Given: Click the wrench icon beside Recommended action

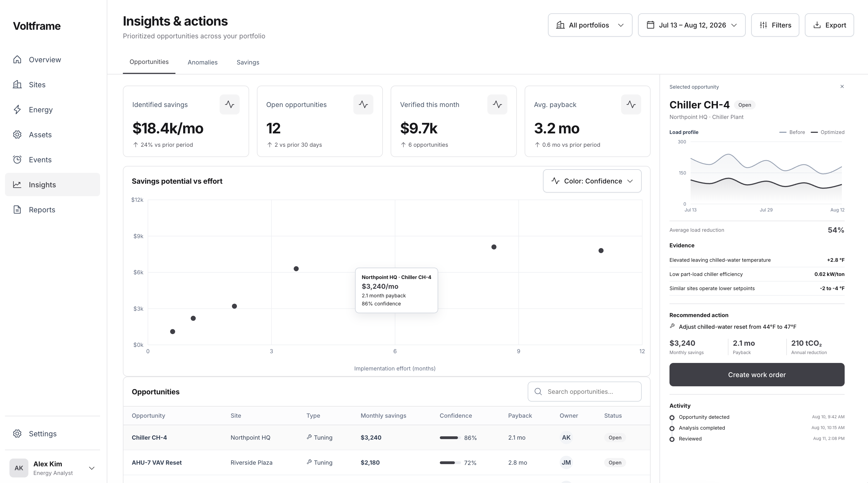Looking at the screenshot, I should (672, 326).
